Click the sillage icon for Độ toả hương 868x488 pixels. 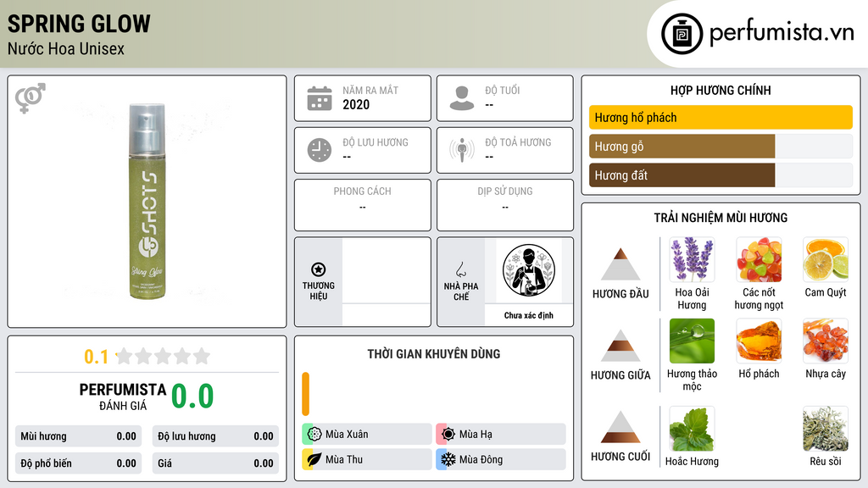tap(462, 150)
